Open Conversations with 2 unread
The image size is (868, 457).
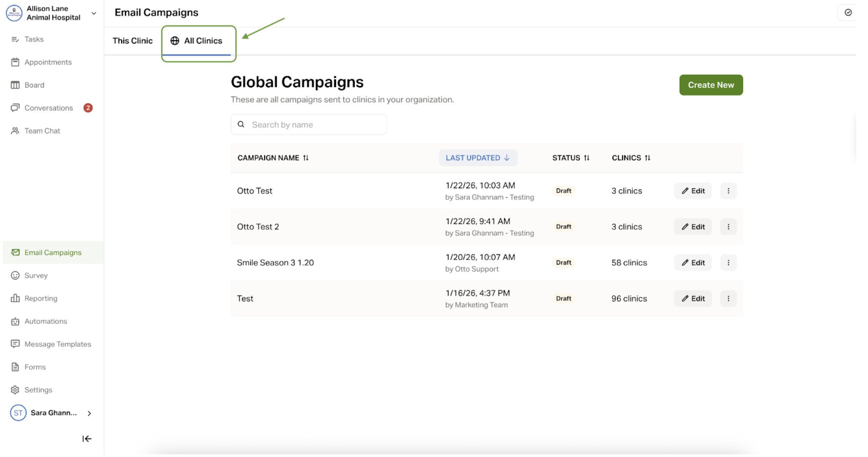[48, 108]
